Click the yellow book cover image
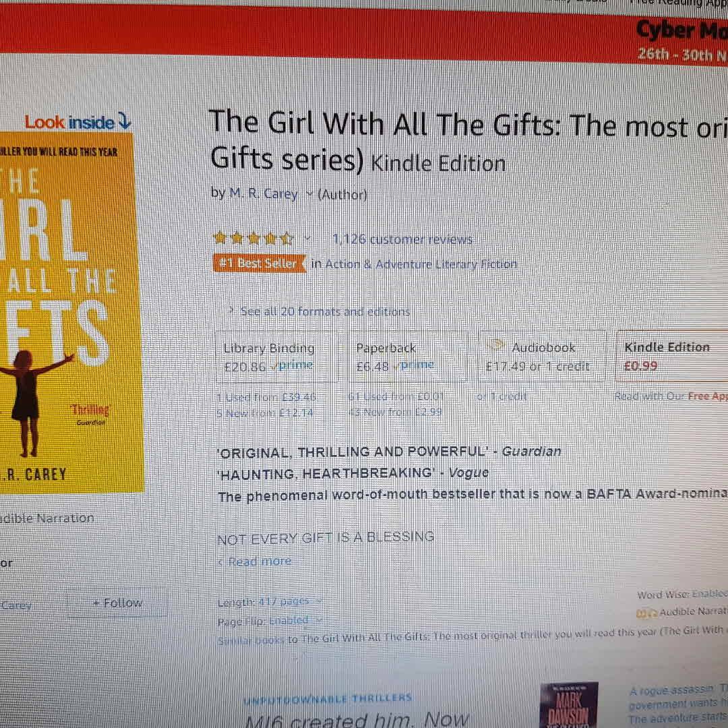The height and width of the screenshot is (728, 728). pyautogui.click(x=69, y=313)
